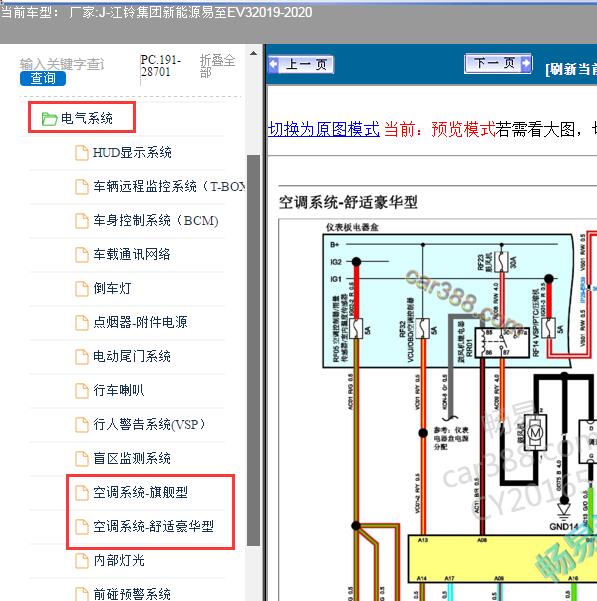
Task: Open 盲区监测系统 entry
Action: click(x=132, y=458)
